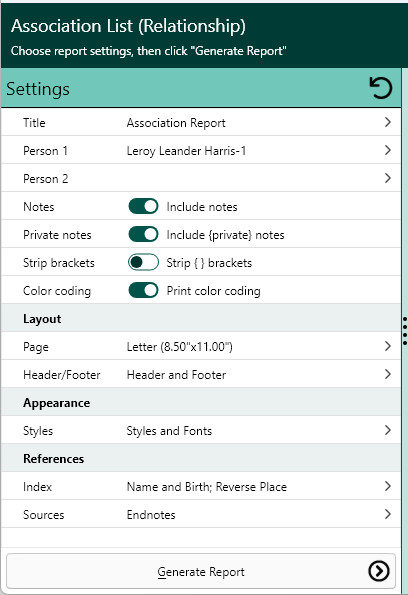408x595 pixels.
Task: Click the Header and Footer value
Action: click(176, 375)
